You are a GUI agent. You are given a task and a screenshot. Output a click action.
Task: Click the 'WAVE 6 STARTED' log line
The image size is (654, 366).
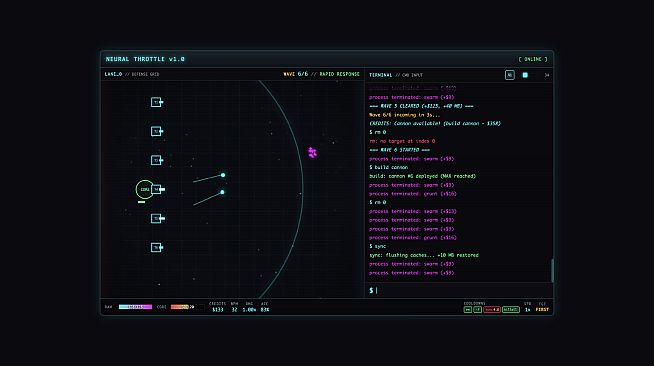[400, 150]
